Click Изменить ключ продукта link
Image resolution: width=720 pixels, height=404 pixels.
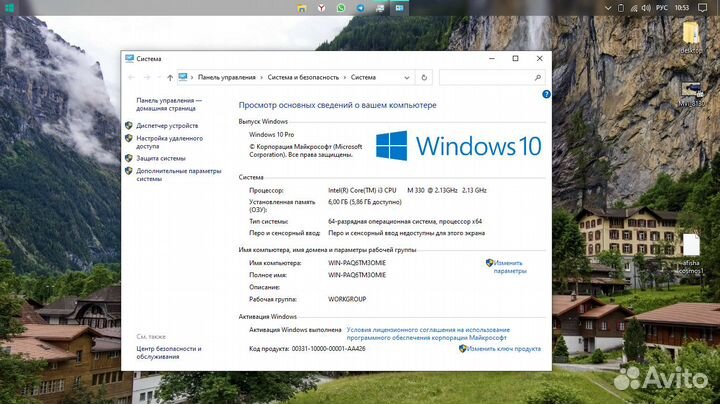[x=503, y=348]
